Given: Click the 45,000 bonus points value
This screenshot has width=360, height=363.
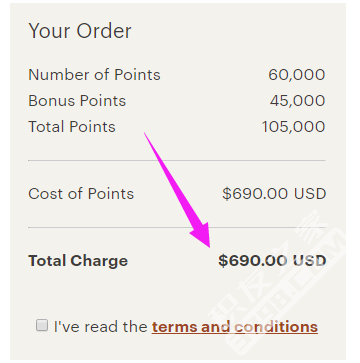Looking at the screenshot, I should 297,101.
